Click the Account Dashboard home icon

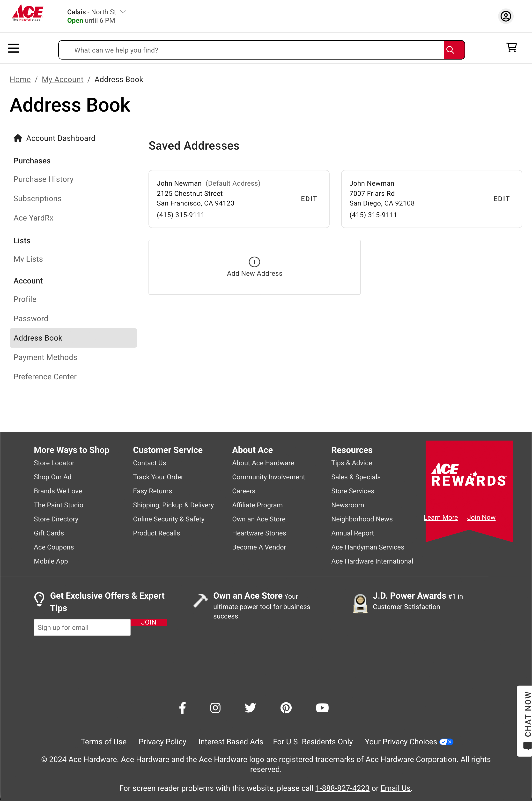tap(18, 138)
